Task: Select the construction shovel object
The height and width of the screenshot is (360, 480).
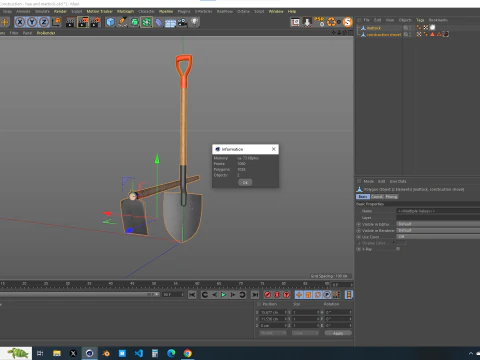Action: point(384,34)
